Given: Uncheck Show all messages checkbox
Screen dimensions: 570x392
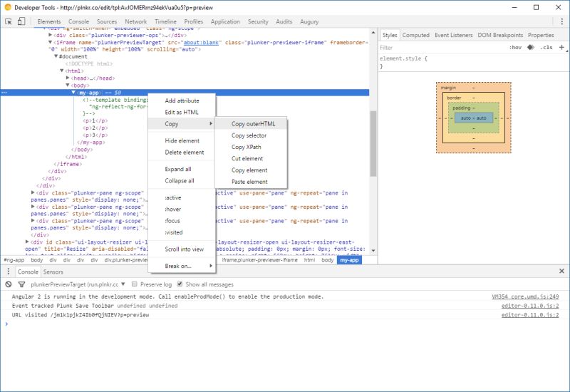Looking at the screenshot, I should [180, 284].
